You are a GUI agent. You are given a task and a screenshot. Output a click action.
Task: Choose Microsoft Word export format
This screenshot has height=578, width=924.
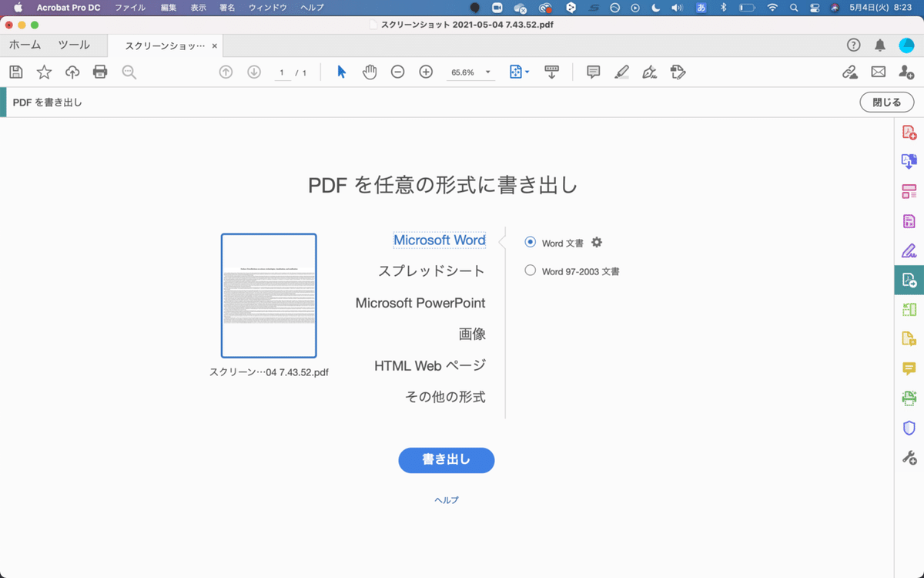click(440, 240)
